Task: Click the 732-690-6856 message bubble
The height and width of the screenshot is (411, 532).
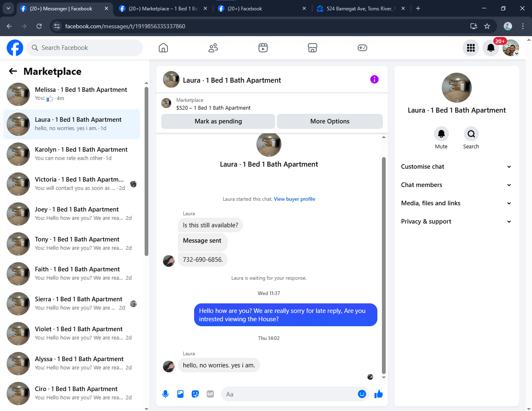Action: 203,259
